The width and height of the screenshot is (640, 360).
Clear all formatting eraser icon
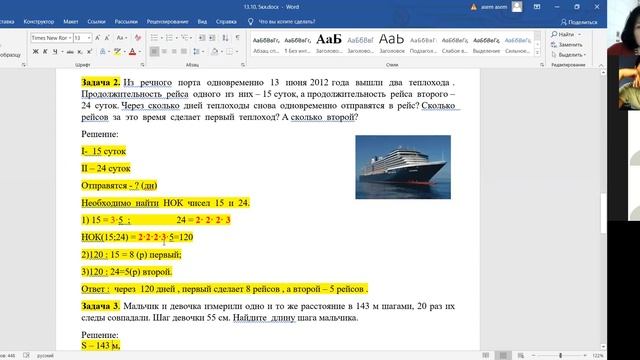click(138, 38)
